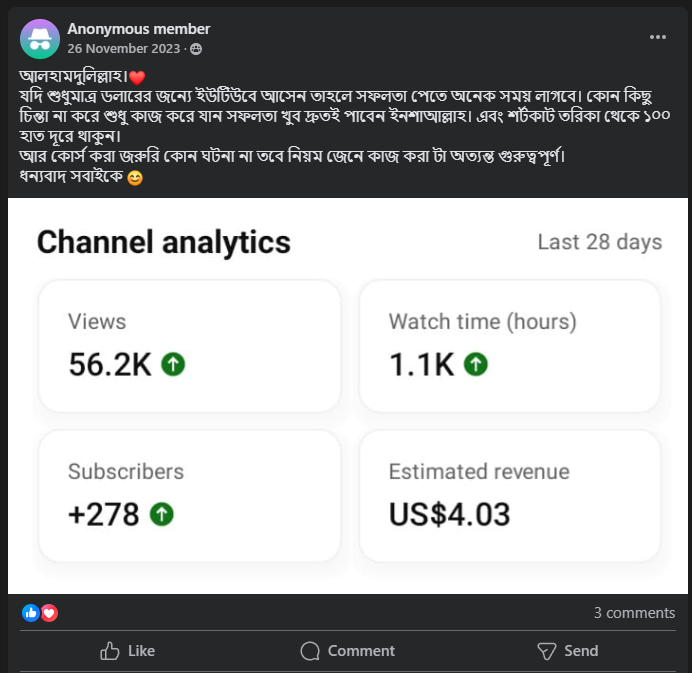Click the Watch time (hours) card
692x673 pixels.
tap(509, 345)
